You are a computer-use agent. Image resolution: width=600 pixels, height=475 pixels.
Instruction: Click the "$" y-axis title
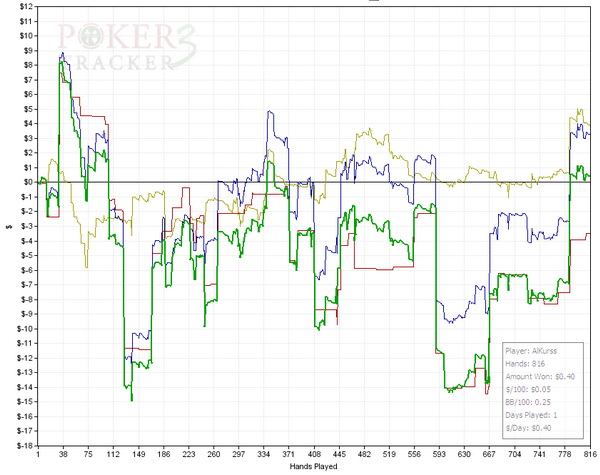click(7, 226)
